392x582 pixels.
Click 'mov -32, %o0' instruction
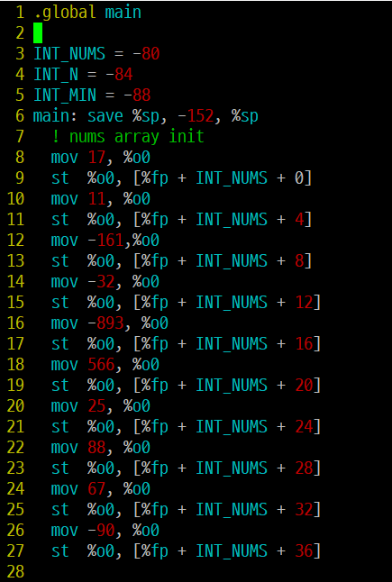coord(105,282)
